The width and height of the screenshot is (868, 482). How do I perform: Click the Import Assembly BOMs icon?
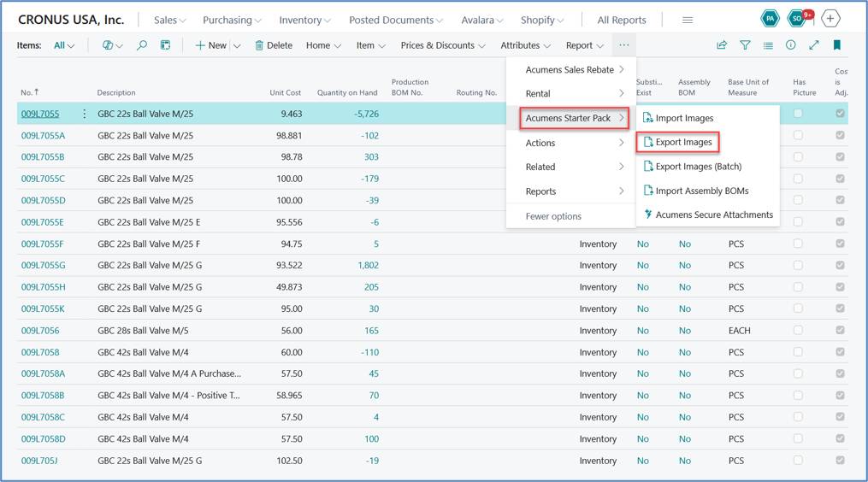click(x=647, y=191)
